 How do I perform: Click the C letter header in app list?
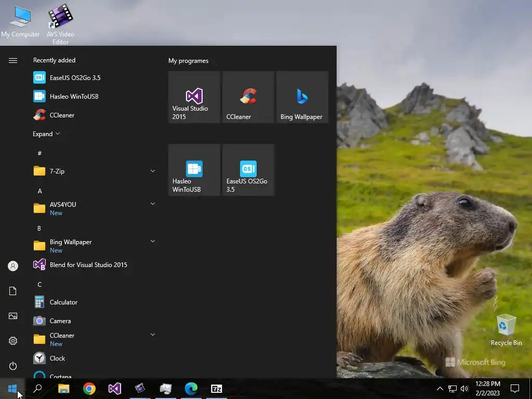click(x=39, y=284)
